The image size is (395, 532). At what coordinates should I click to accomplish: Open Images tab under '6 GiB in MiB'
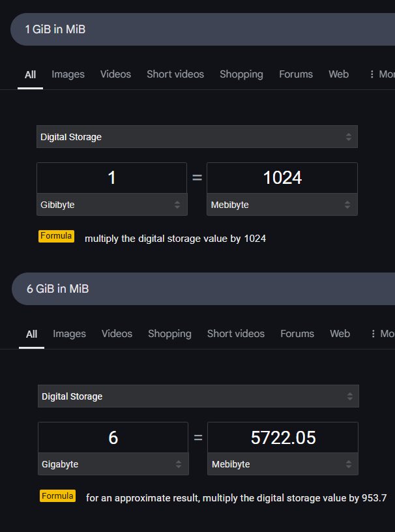click(69, 334)
